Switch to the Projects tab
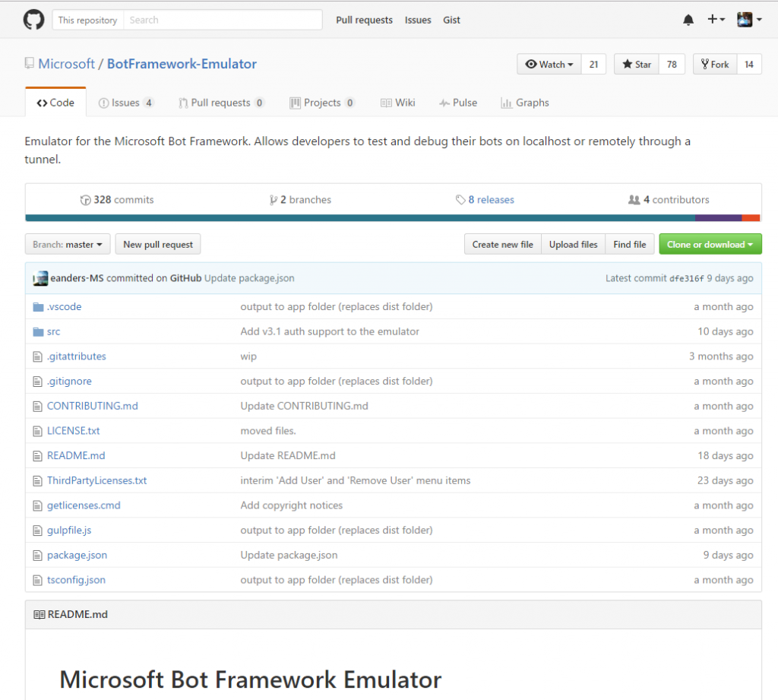The width and height of the screenshot is (778, 700). coord(322,103)
